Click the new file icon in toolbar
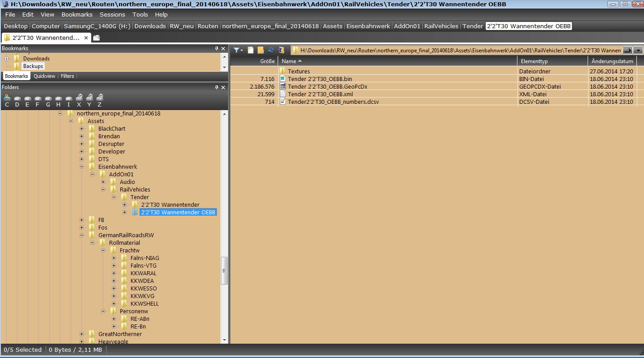Screen dimensions: 644x358 tap(251, 50)
